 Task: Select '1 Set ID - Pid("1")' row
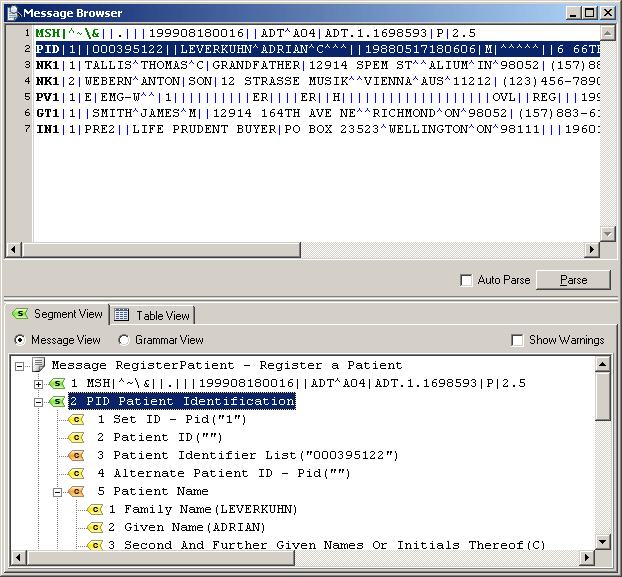pos(172,420)
